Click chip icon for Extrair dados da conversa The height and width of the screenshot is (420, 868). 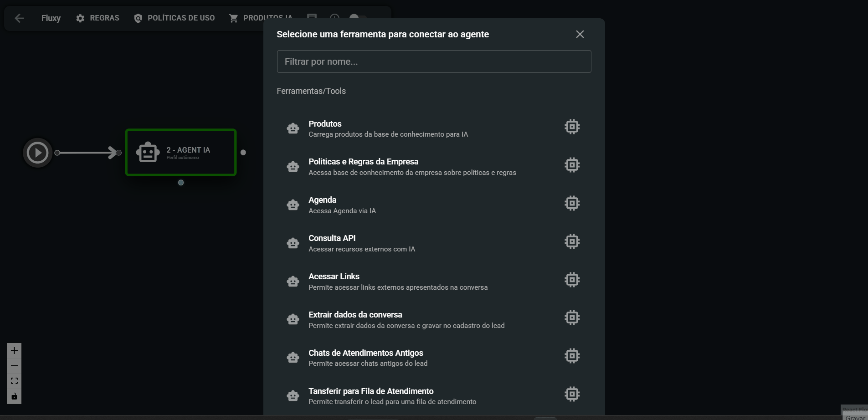point(572,318)
